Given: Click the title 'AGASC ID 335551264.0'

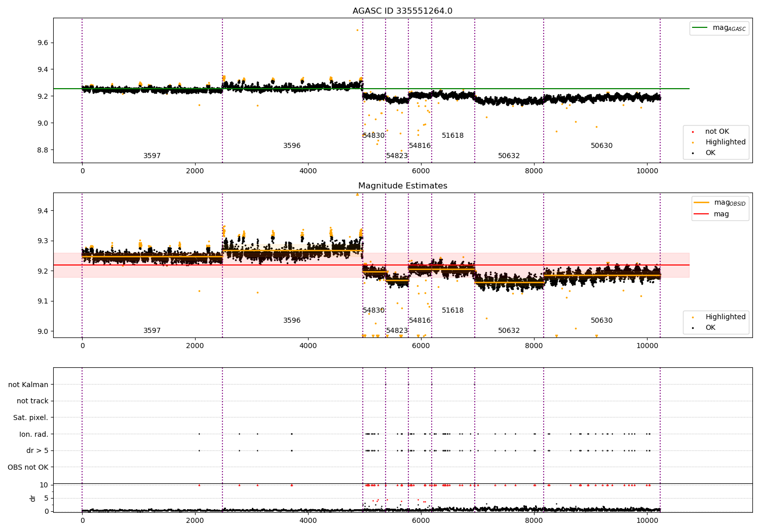Looking at the screenshot, I should pos(402,11).
